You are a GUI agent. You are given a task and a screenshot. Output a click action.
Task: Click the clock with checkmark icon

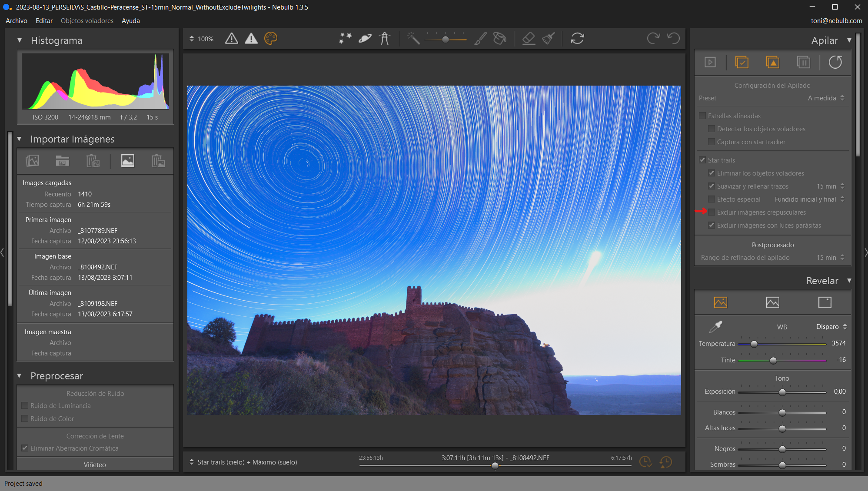[645, 462]
